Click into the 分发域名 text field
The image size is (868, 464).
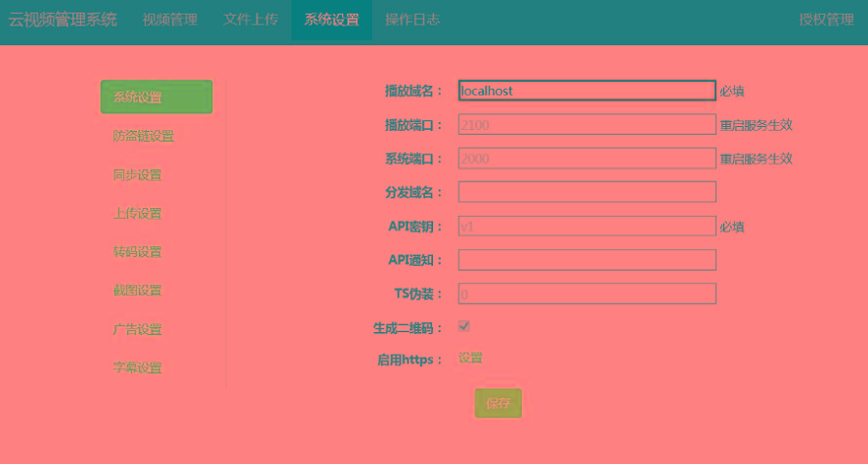point(586,191)
